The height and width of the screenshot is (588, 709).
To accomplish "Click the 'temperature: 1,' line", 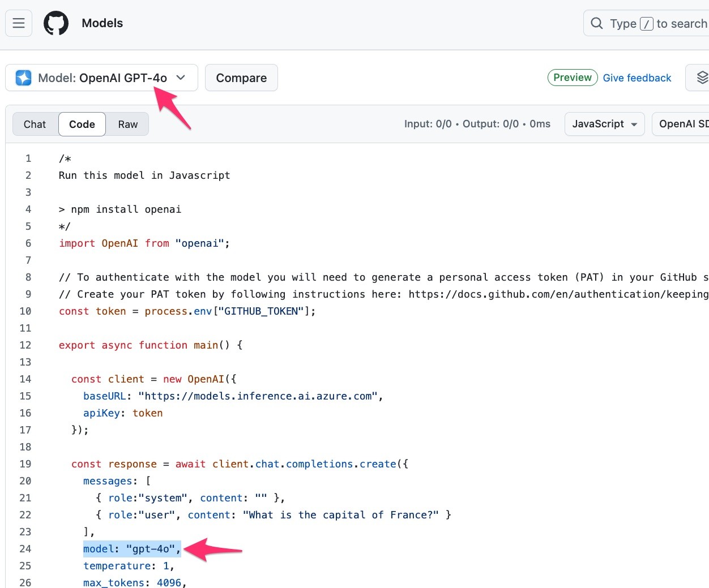I will [x=129, y=566].
